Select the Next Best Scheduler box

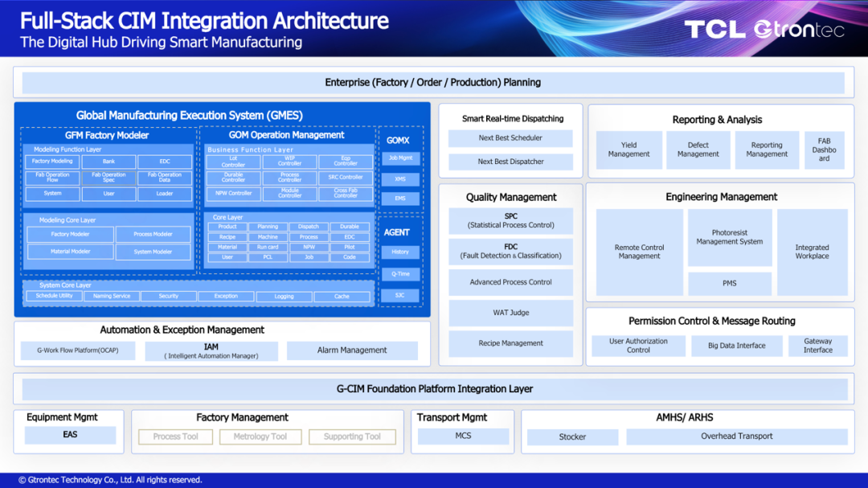pyautogui.click(x=510, y=138)
